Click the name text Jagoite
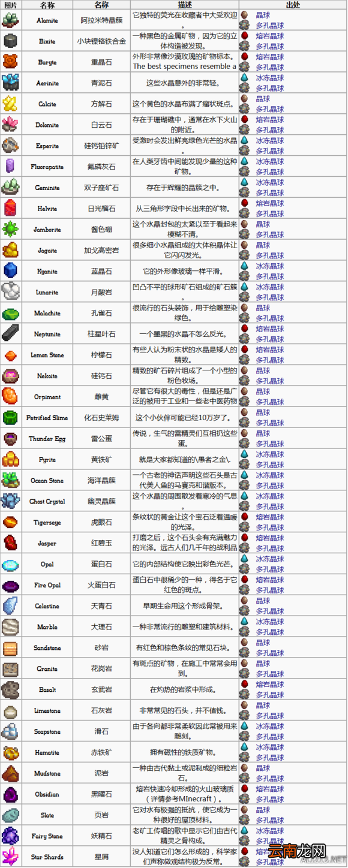This screenshot has height=868, width=348. pyautogui.click(x=47, y=251)
